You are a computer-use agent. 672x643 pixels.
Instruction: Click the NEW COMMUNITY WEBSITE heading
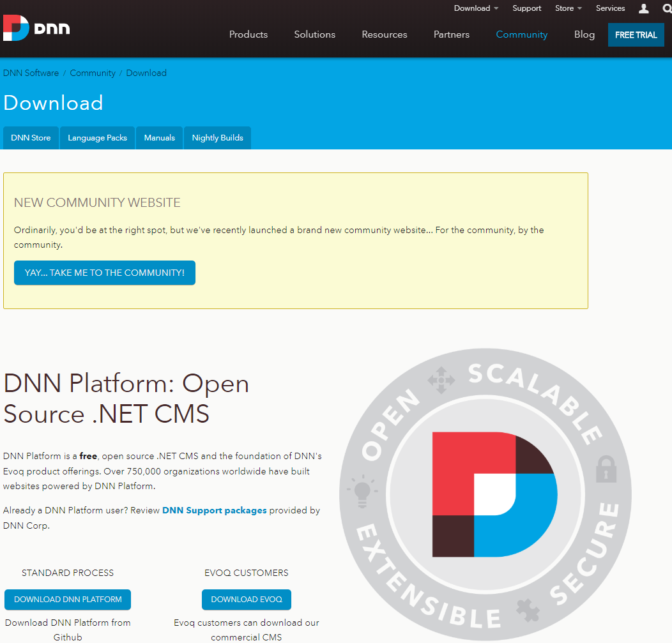[x=97, y=202]
